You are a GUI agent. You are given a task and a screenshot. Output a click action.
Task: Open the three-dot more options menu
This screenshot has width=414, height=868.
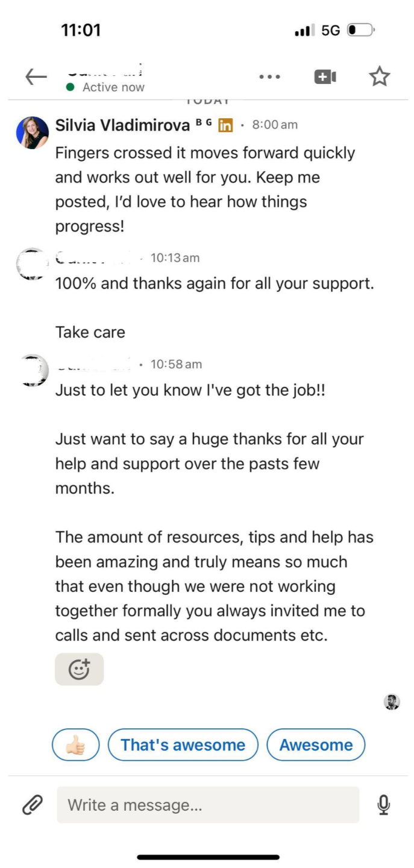[269, 77]
